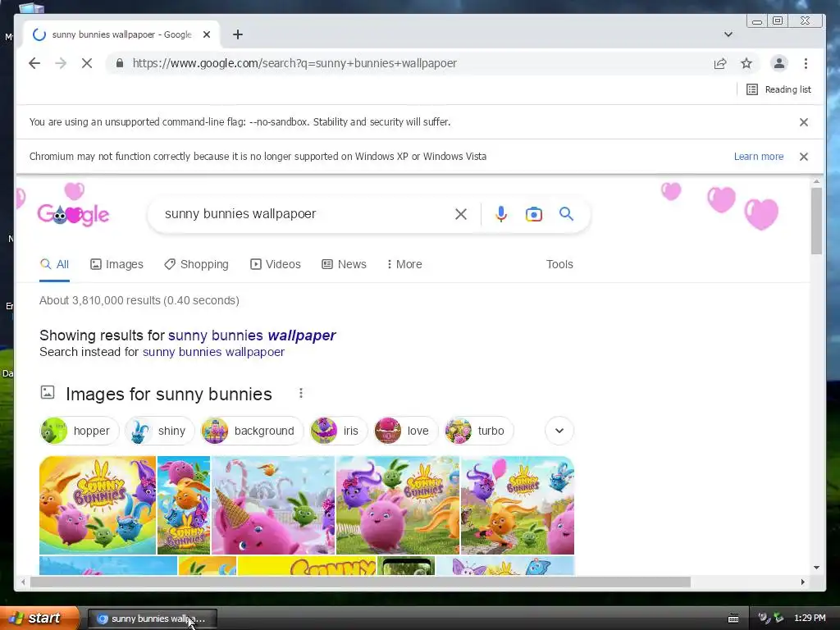Click the address bar URL
Image resolution: width=840 pixels, height=630 pixels.
click(294, 63)
